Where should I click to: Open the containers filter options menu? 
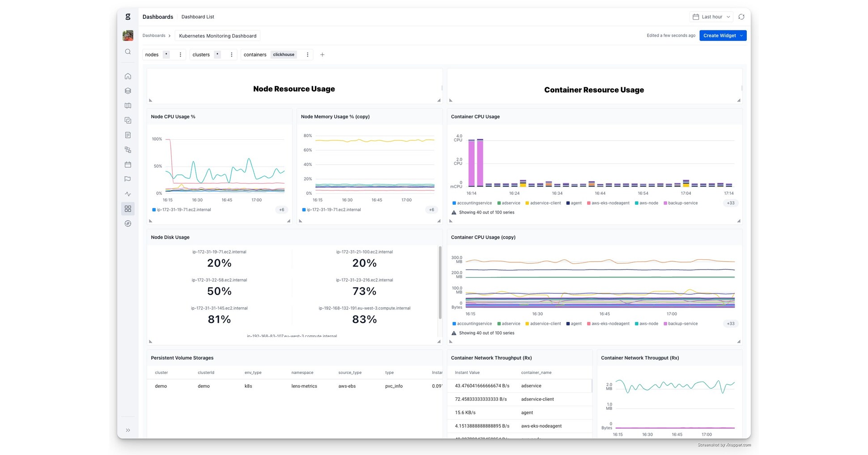pos(307,55)
